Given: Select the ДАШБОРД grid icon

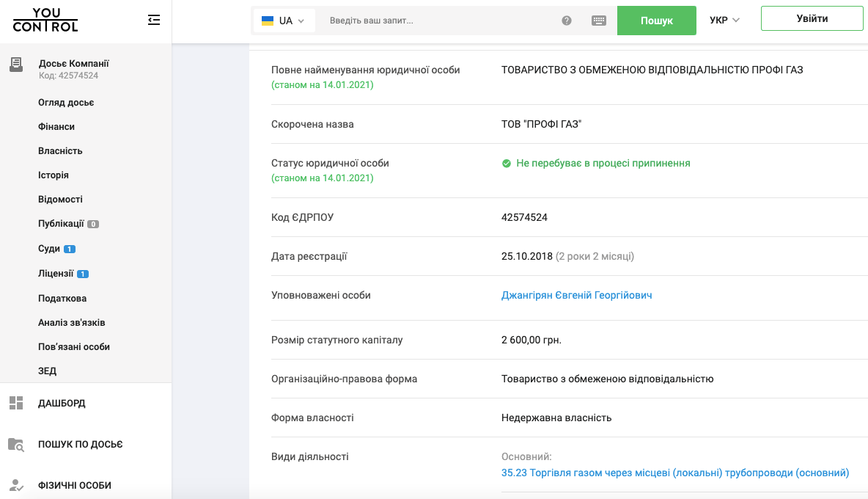Looking at the screenshot, I should pos(16,402).
